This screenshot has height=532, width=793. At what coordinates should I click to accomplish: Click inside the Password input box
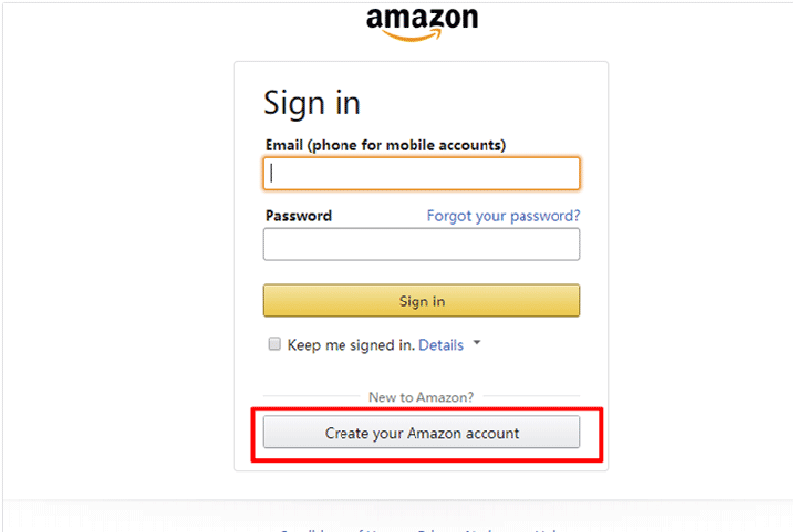tap(421, 244)
